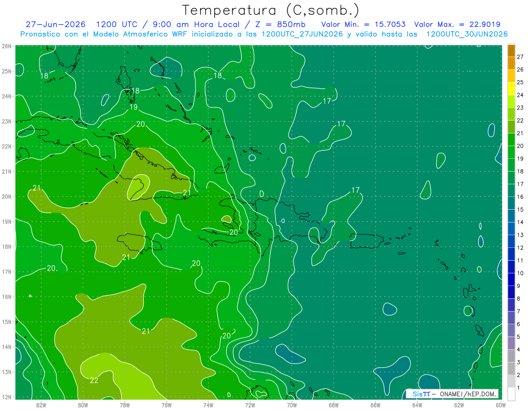Viewport: 532px width, 411px height.
Task: Click the color legend value "14"
Action: [x=520, y=222]
